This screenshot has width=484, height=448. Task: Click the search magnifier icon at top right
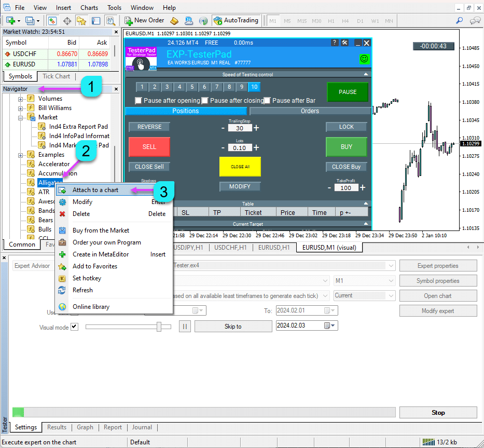tap(459, 21)
